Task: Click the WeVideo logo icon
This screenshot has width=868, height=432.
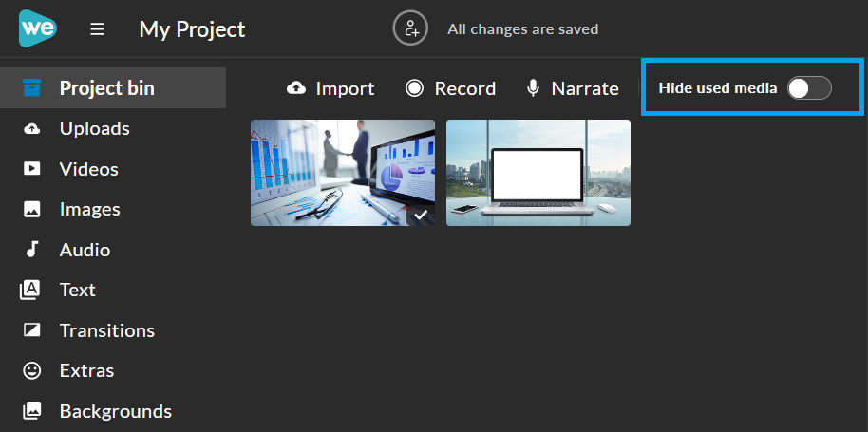Action: coord(37,28)
